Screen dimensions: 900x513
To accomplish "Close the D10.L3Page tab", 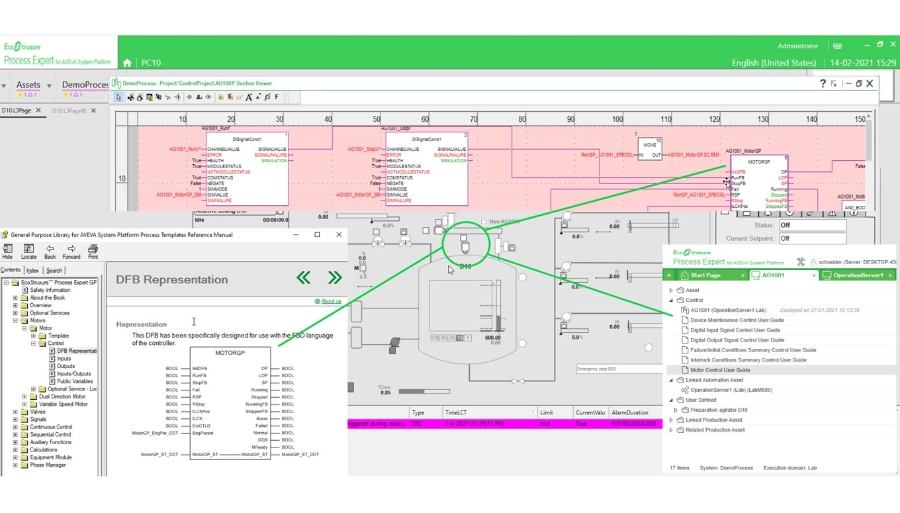I will 38,110.
